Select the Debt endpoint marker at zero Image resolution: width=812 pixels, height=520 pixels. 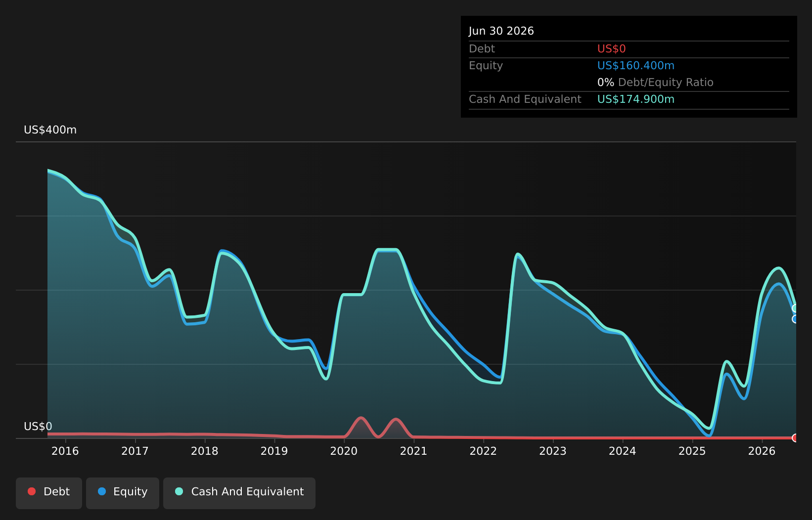796,438
